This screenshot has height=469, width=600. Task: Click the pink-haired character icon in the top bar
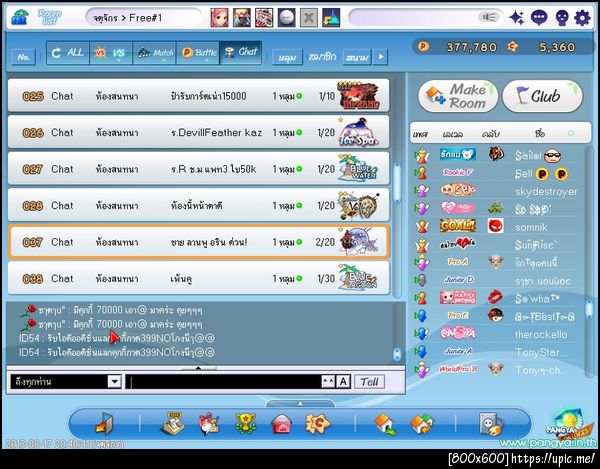click(x=219, y=18)
